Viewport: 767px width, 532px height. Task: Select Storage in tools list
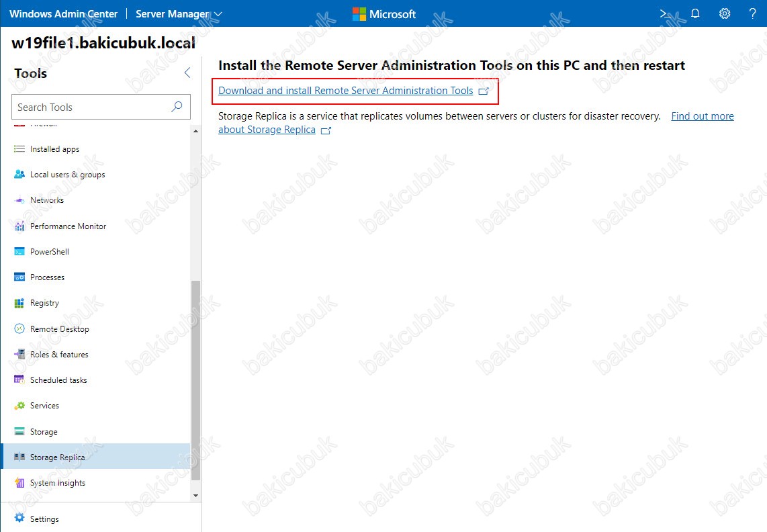[96, 432]
